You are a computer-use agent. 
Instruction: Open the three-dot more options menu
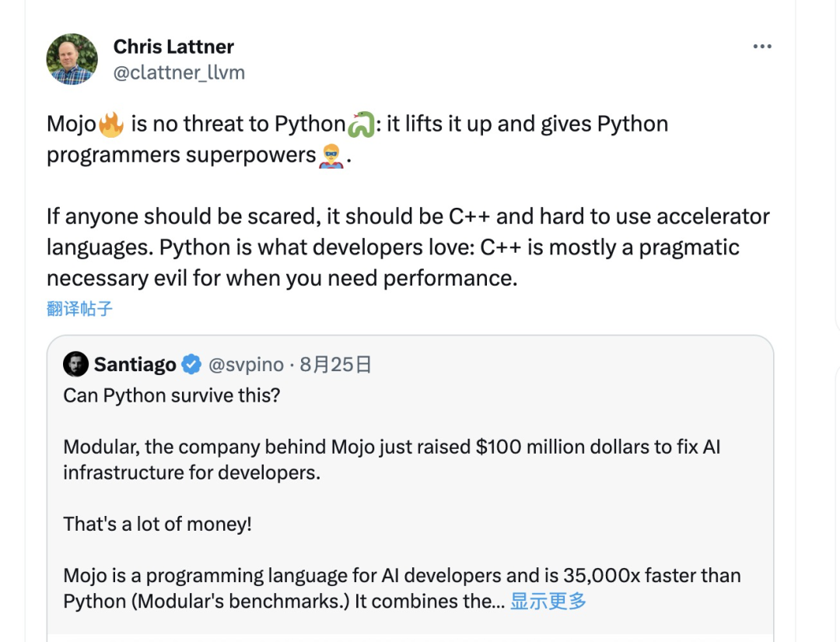click(x=761, y=47)
